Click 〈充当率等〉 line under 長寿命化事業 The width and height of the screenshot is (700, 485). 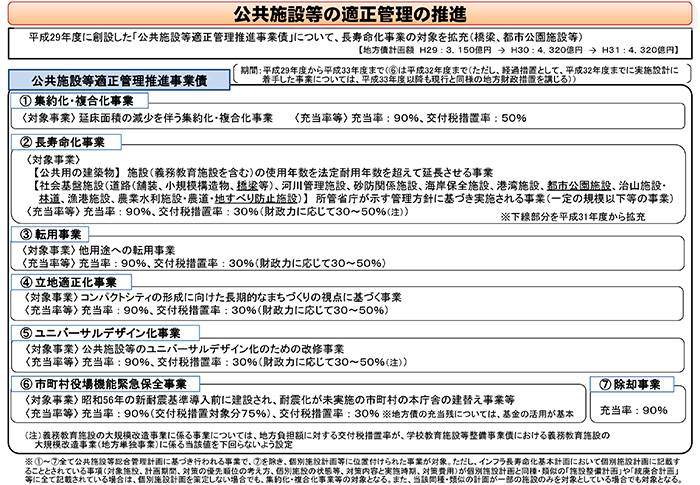coord(216,212)
